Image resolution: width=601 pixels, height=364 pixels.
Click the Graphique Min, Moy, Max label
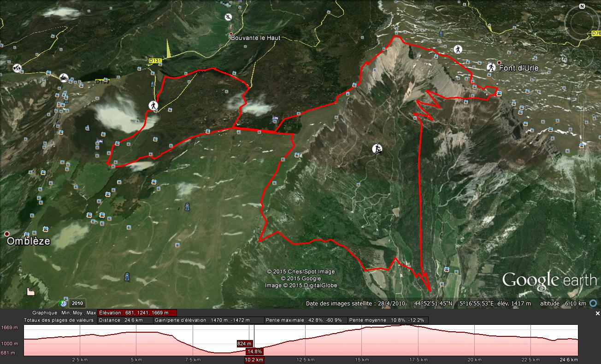click(64, 313)
